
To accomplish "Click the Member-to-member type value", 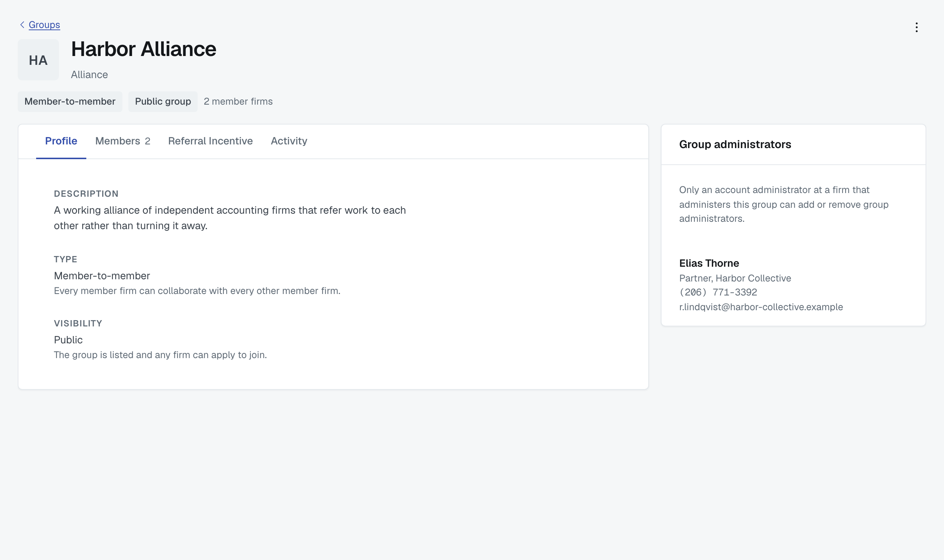I will click(x=102, y=276).
